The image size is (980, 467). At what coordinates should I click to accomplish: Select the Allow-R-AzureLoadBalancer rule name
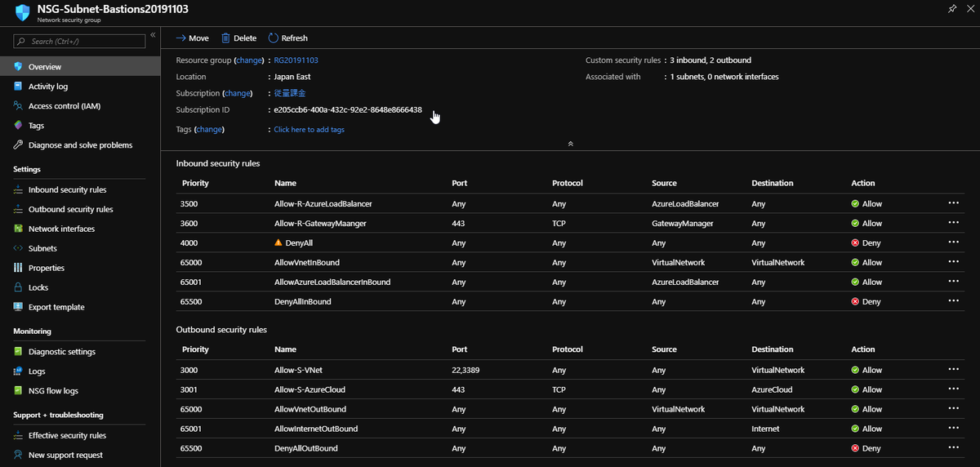(x=323, y=203)
